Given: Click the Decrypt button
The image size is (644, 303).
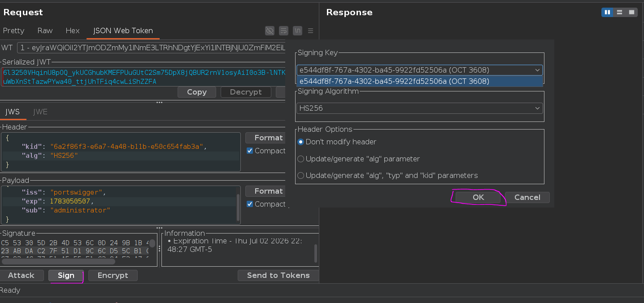Looking at the screenshot, I should tap(246, 92).
